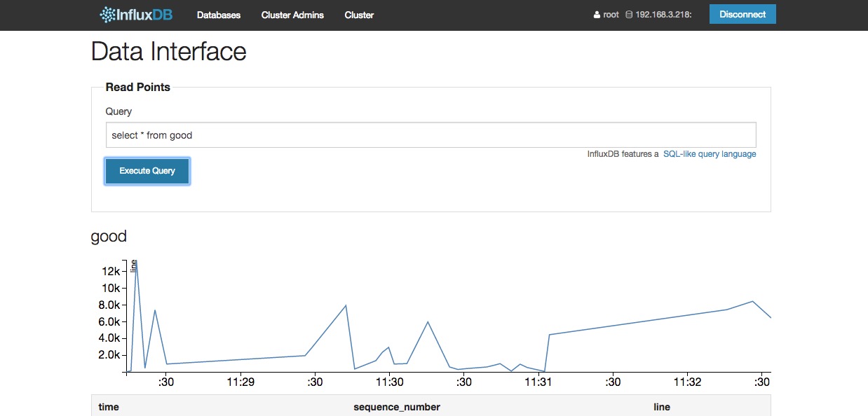The width and height of the screenshot is (868, 416).
Task: Click the 11:29 x-axis tick label
Action: click(x=240, y=382)
